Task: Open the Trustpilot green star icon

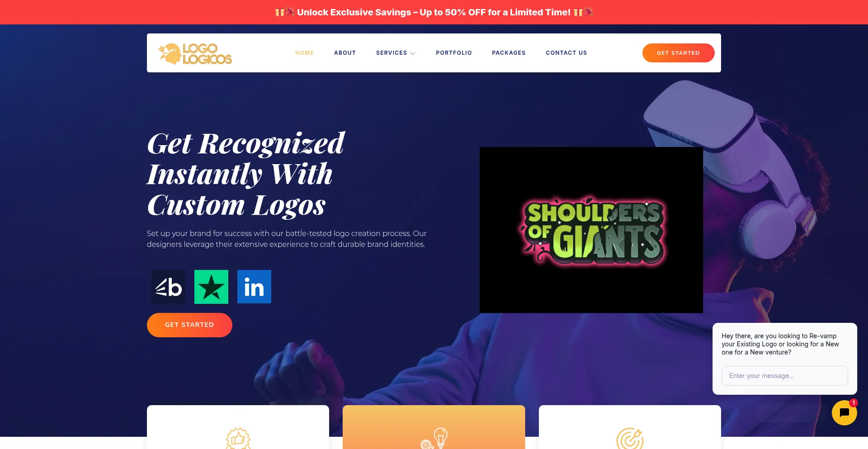Action: pos(211,287)
